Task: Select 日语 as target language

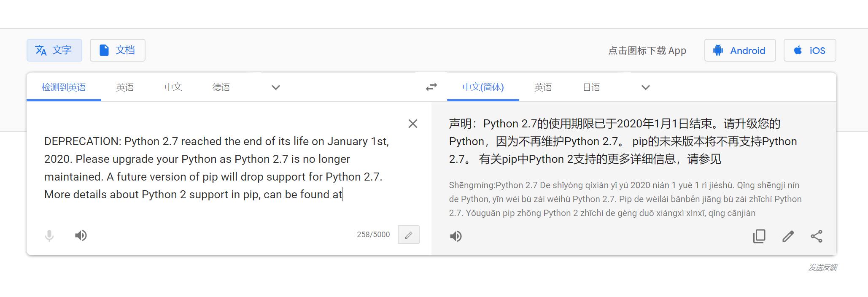Action: (591, 87)
